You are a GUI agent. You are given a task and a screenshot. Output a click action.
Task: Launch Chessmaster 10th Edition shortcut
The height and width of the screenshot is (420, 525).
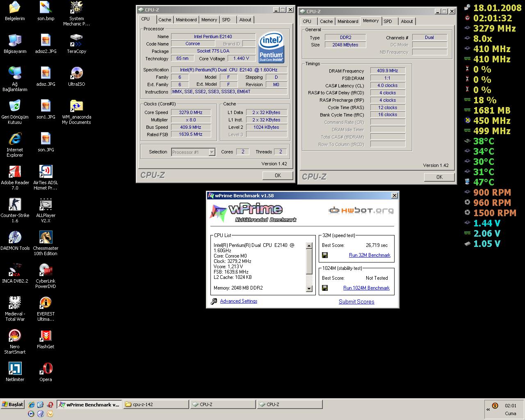coord(46,243)
